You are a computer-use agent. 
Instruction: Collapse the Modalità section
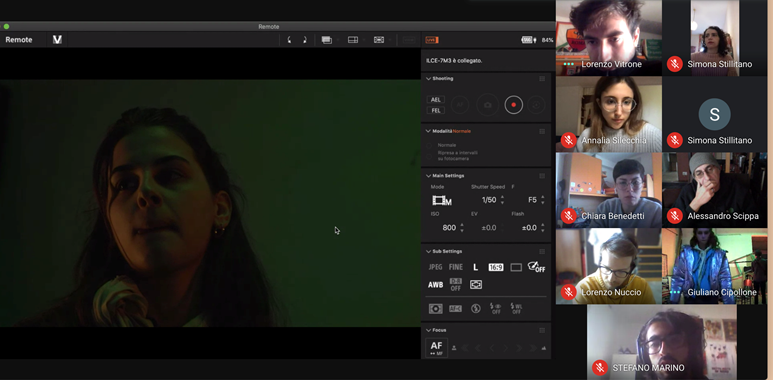428,131
